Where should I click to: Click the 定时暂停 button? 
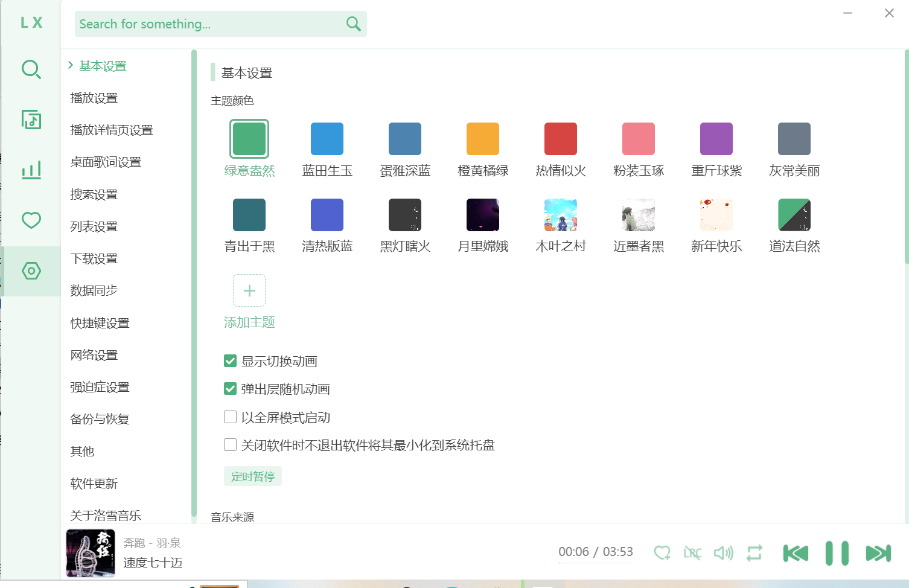[x=252, y=476]
